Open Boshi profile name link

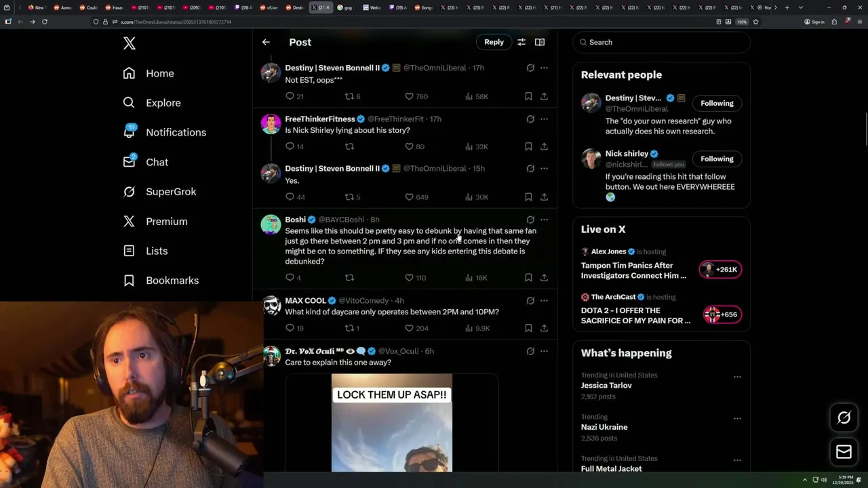[x=295, y=220]
